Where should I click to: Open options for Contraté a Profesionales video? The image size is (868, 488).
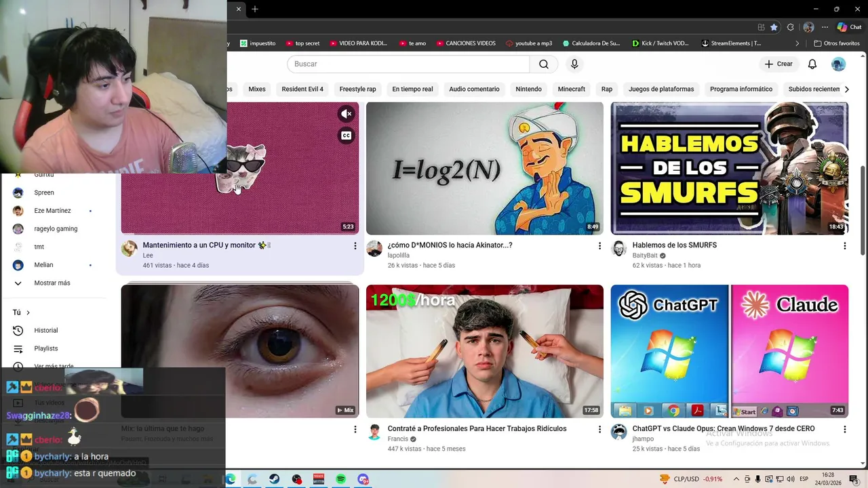(599, 429)
